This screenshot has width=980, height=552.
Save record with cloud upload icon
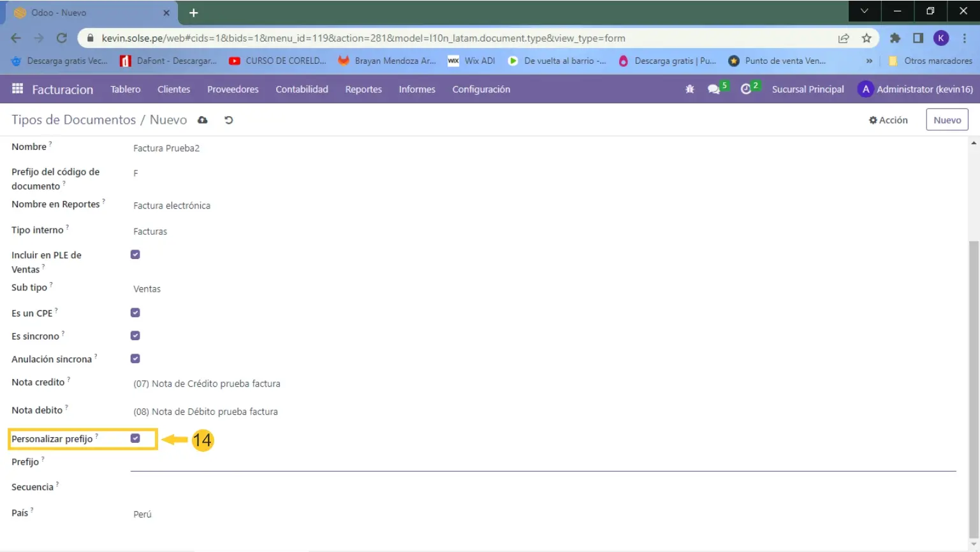[203, 120]
